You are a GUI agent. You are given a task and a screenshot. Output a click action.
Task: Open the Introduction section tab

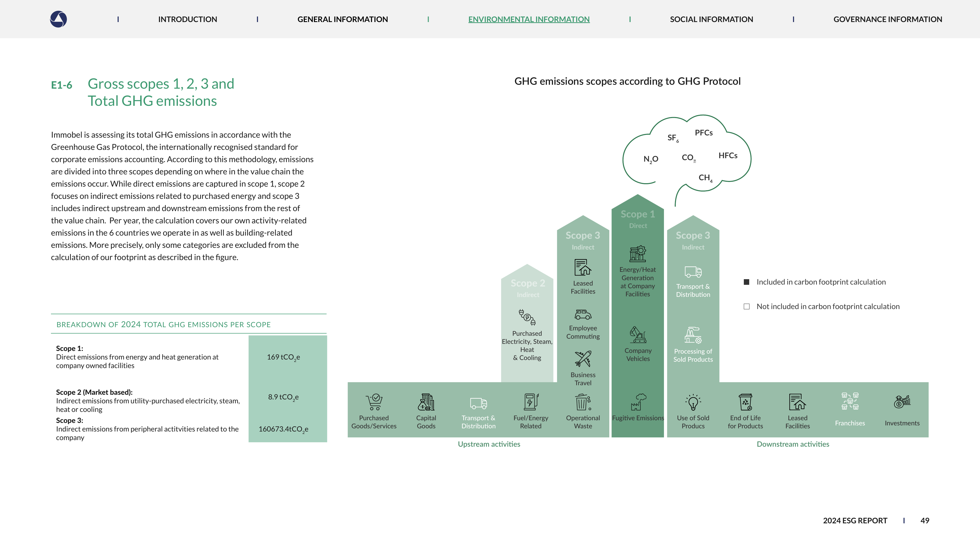pos(188,19)
